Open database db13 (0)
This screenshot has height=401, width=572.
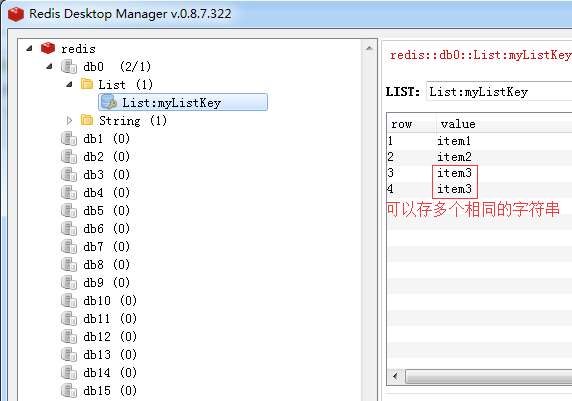(110, 355)
